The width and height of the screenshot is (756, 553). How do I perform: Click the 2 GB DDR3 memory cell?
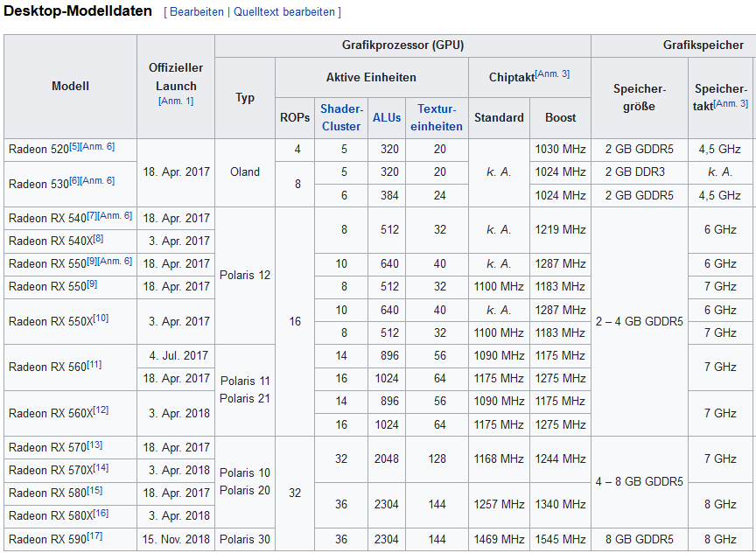click(x=640, y=172)
